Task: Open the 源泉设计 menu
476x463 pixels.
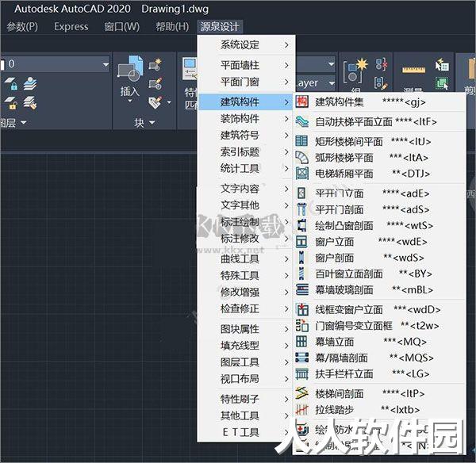Action: coord(220,27)
